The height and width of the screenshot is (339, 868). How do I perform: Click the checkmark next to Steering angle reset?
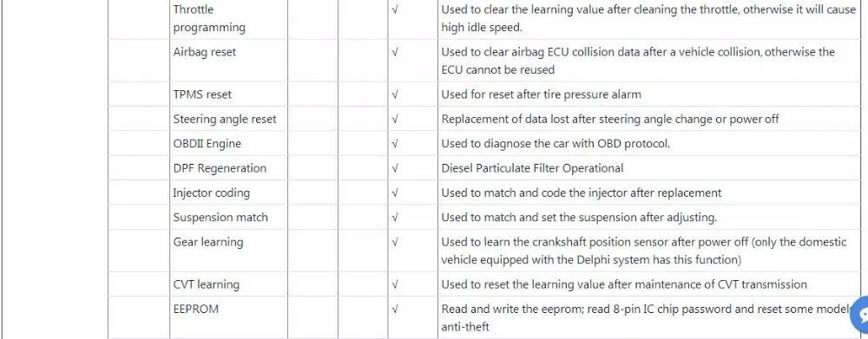[395, 120]
